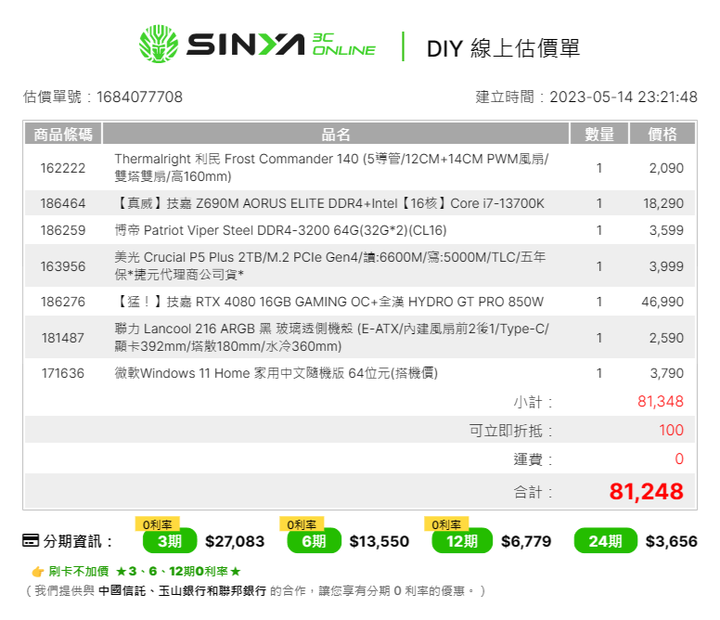
Task: Click the pointing hand emoji icon
Action: 37,572
